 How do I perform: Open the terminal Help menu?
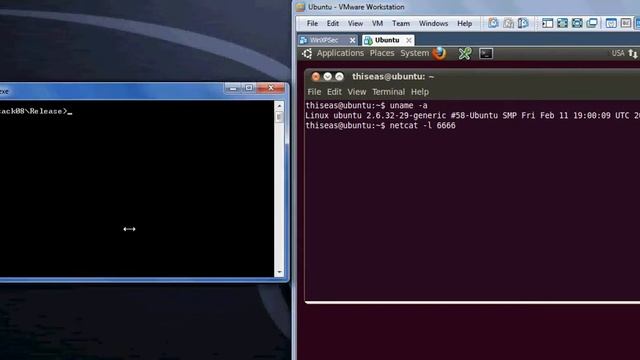(420, 92)
